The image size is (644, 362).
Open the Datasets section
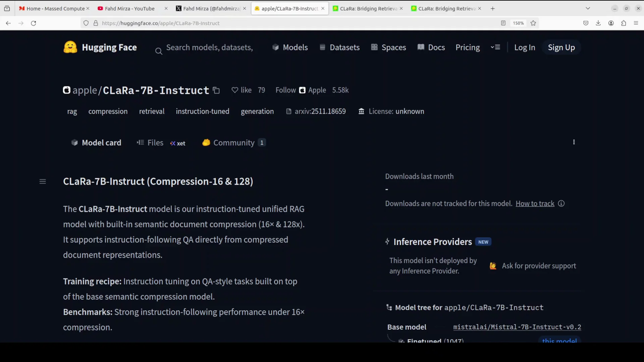345,47
